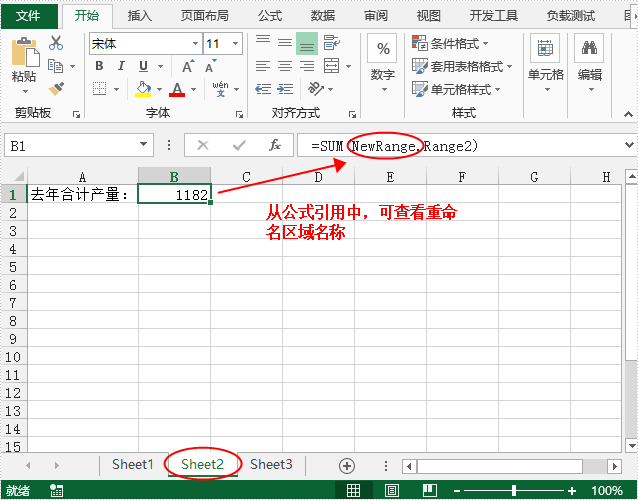Image resolution: width=638 pixels, height=500 pixels.
Task: Click the Borders icon
Action: pyautogui.click(x=99, y=88)
